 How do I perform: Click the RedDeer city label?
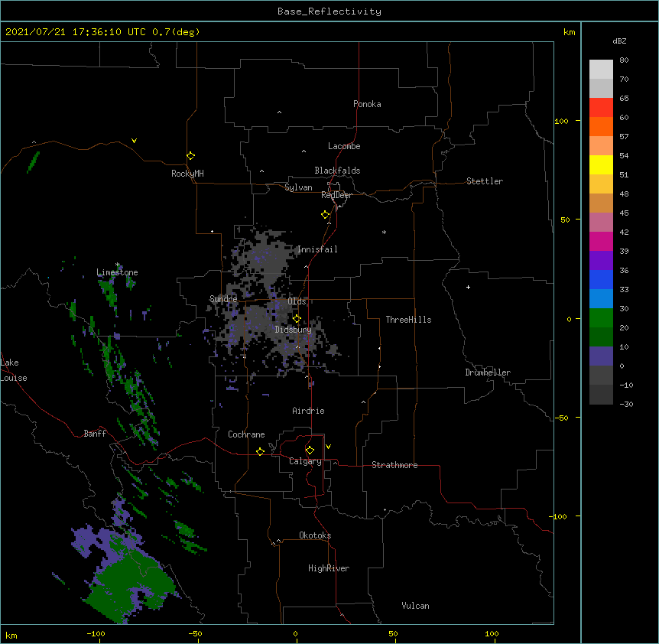[336, 195]
